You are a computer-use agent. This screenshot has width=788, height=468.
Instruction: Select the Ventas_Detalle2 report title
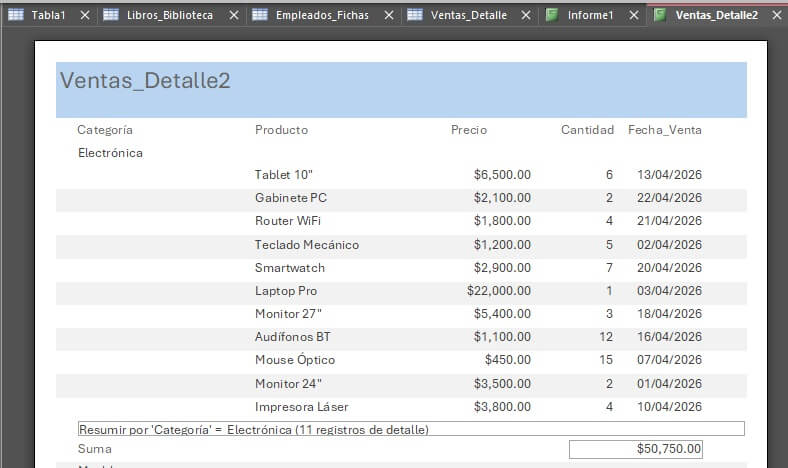(146, 81)
